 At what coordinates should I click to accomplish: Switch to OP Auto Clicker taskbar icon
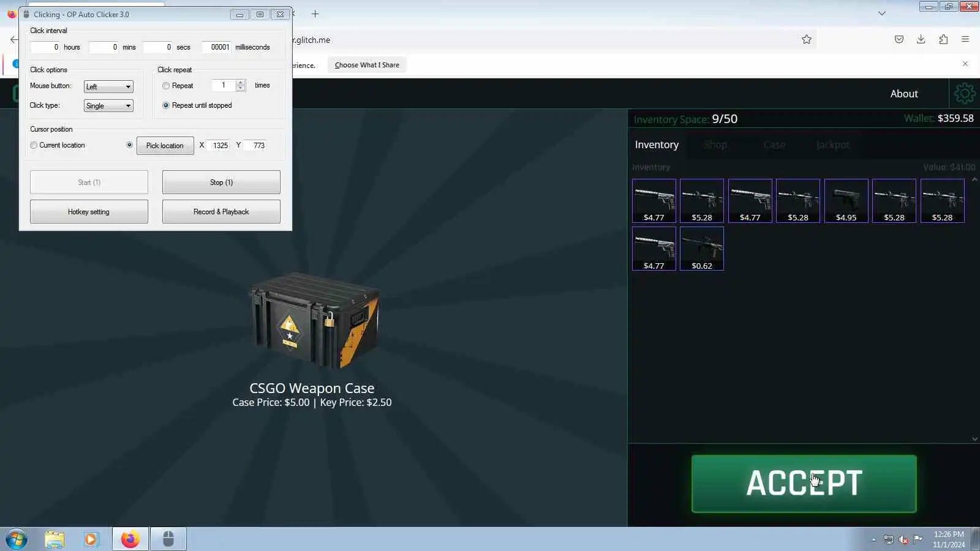[168, 539]
